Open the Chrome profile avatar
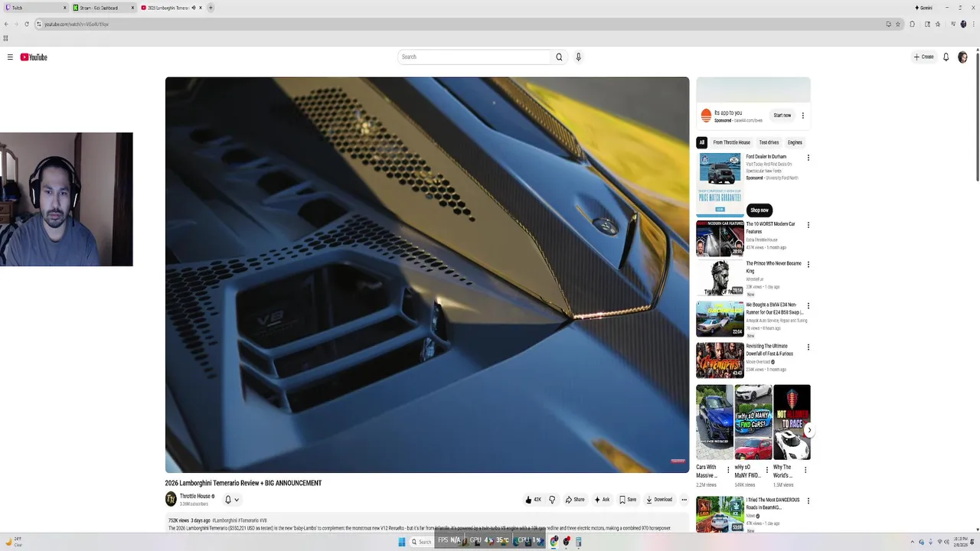Screen dimensions: 980x551 963,24
